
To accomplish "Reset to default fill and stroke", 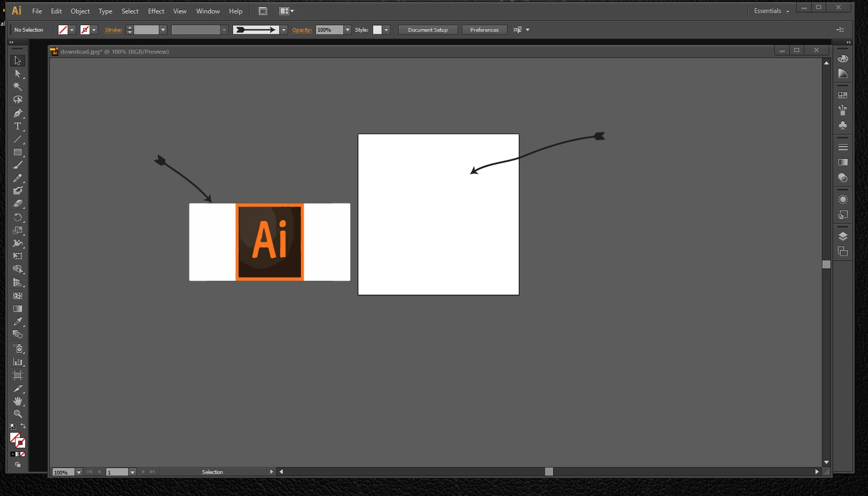I will [x=13, y=426].
